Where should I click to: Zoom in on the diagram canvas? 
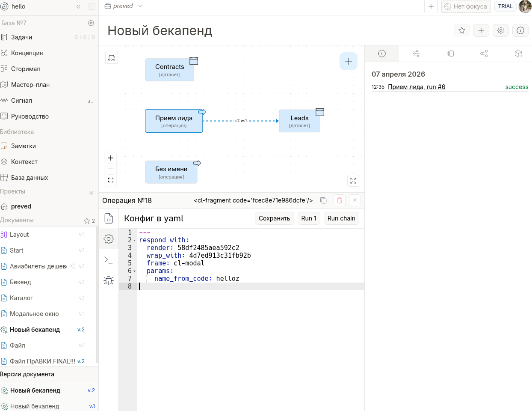[x=111, y=158]
